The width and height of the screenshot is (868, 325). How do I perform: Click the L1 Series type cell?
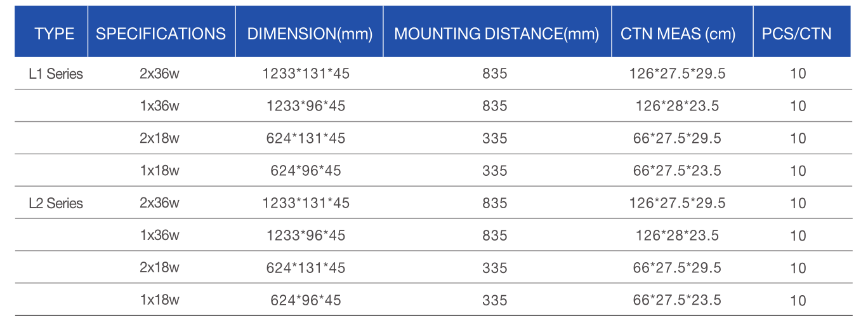(56, 74)
